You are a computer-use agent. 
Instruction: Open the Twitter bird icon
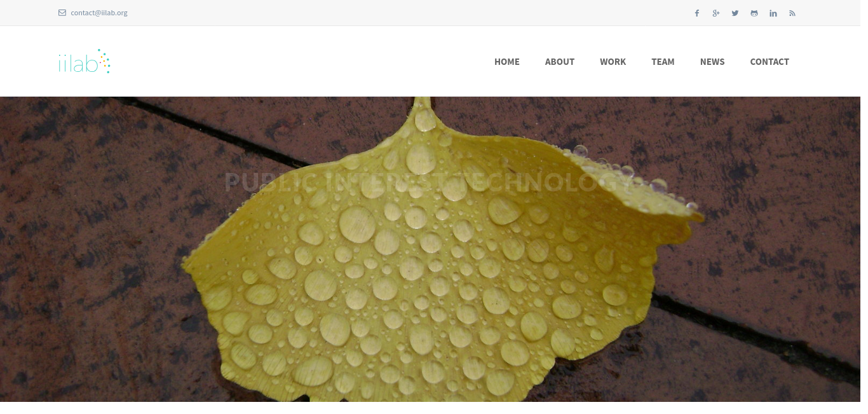coord(735,13)
